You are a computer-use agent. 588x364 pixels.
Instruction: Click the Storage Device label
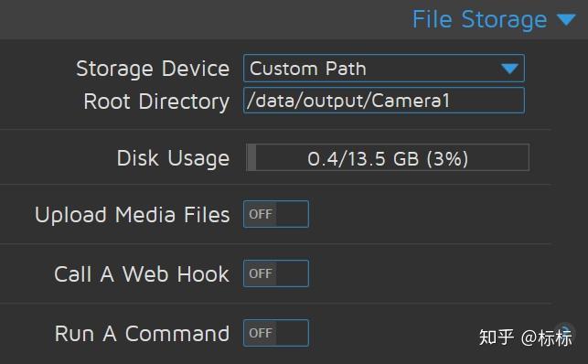click(x=153, y=69)
